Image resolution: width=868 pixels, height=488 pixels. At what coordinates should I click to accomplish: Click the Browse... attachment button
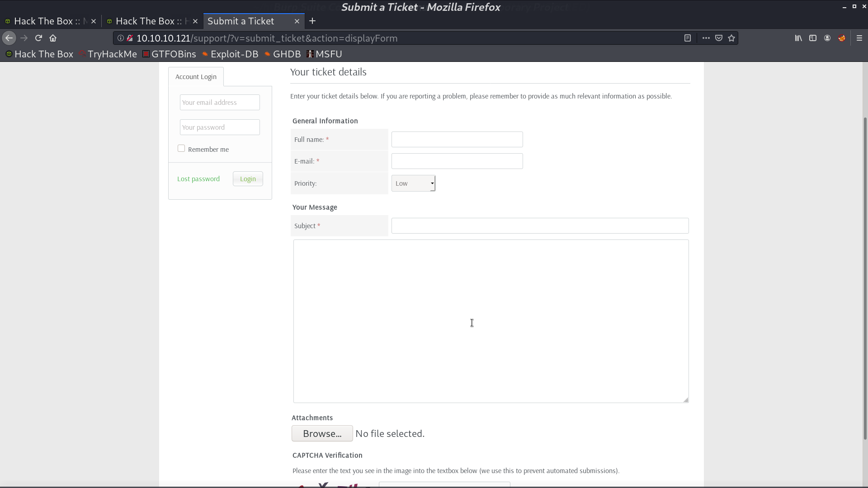[322, 433]
